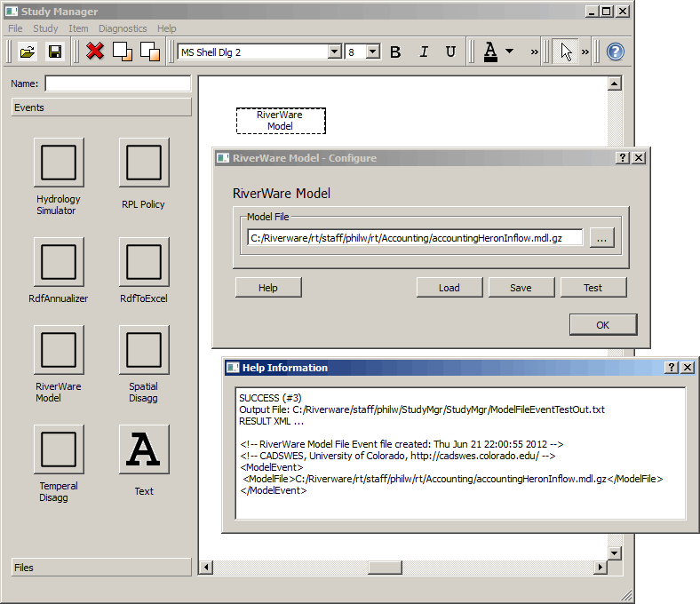Click OK in Configure dialog
Screen dimensions: 700x604
click(x=603, y=324)
